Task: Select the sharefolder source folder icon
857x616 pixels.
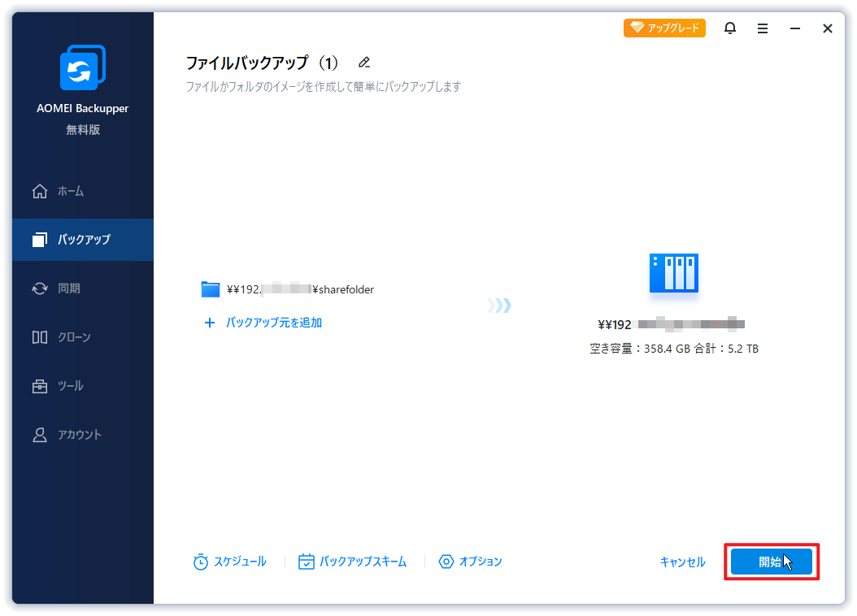Action: (211, 289)
